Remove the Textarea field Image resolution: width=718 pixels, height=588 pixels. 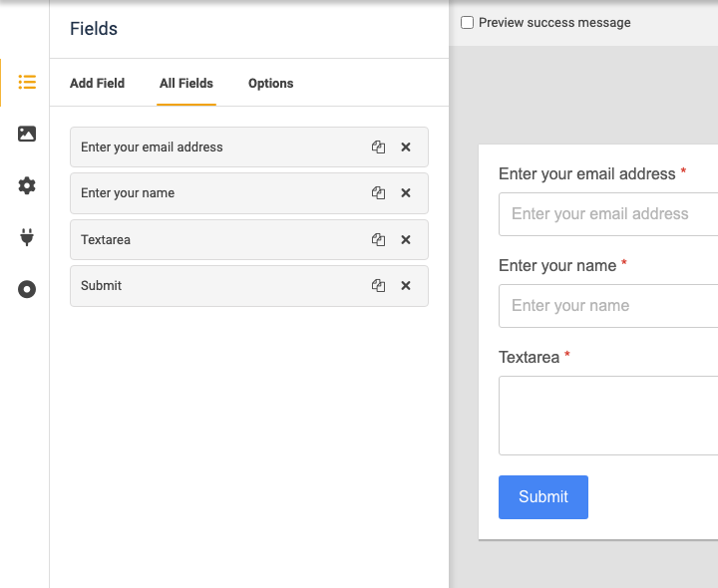[x=406, y=239]
